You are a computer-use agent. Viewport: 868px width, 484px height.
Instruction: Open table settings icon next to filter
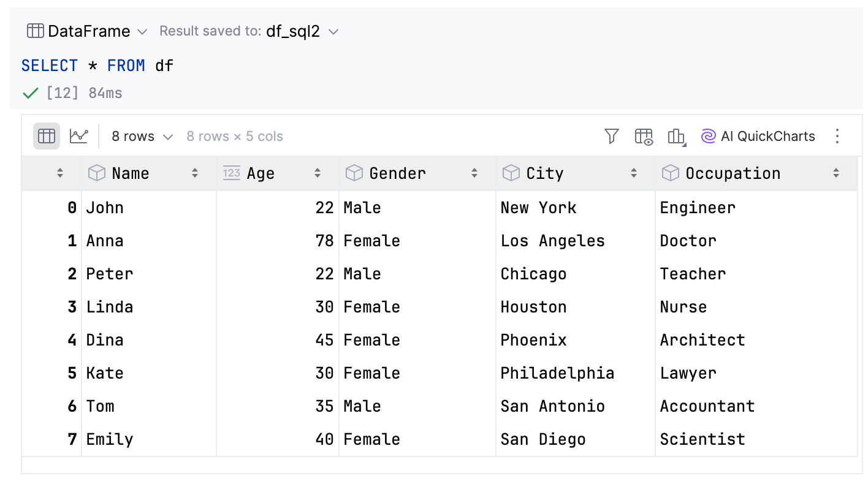point(643,136)
